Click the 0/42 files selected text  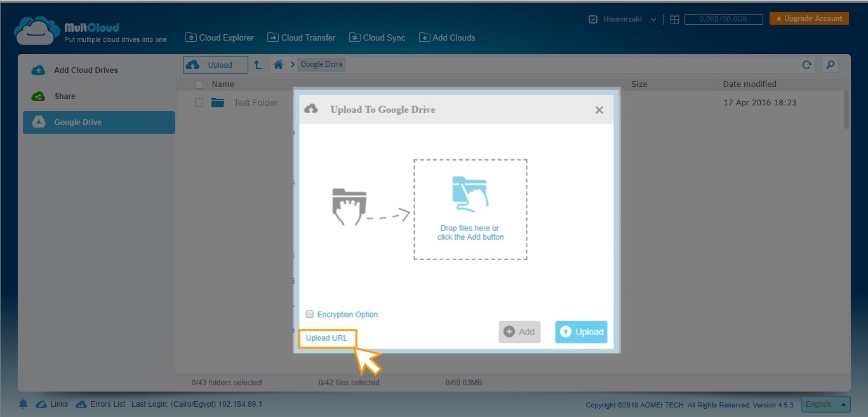point(349,383)
